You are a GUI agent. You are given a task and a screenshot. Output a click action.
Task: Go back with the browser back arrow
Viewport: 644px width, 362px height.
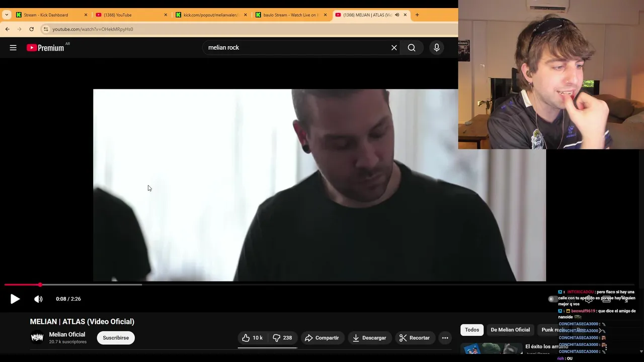pyautogui.click(x=8, y=29)
